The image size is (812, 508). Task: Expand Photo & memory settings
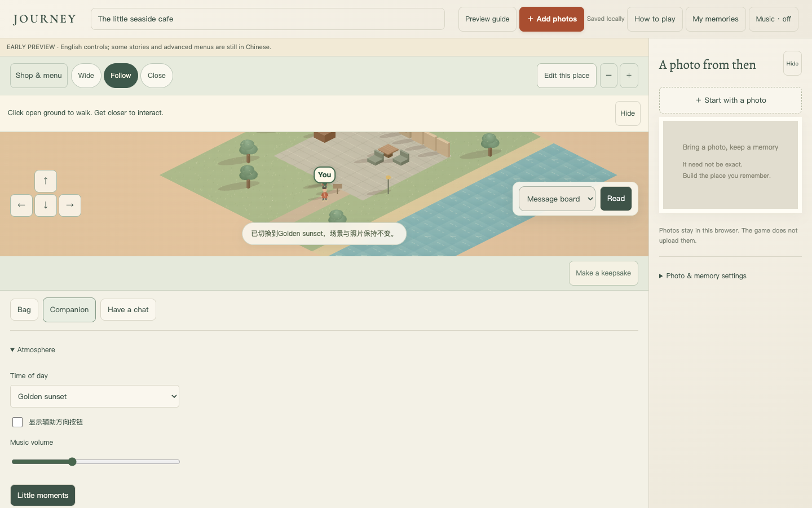(703, 276)
